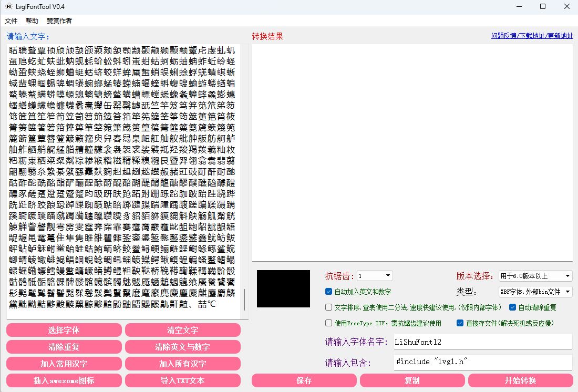This screenshot has width=578, height=392.
Task: Open the 帮助 menu
Action: tap(32, 20)
